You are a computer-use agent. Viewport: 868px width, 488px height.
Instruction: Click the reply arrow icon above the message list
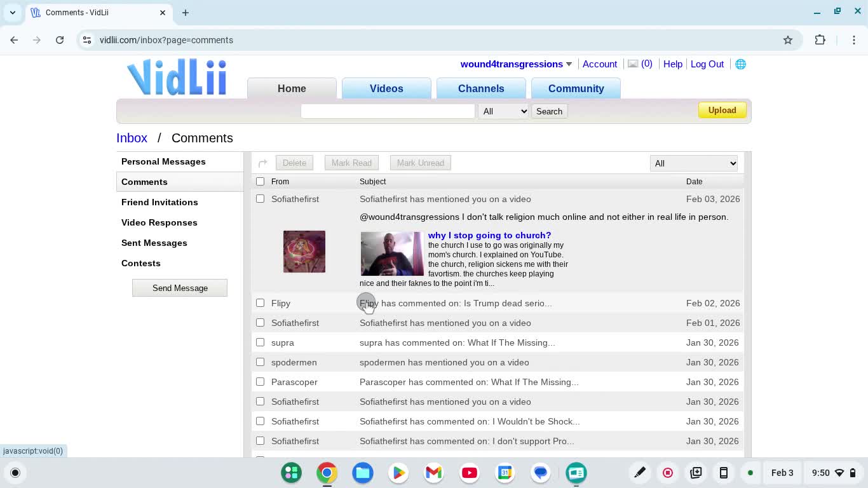coord(262,163)
